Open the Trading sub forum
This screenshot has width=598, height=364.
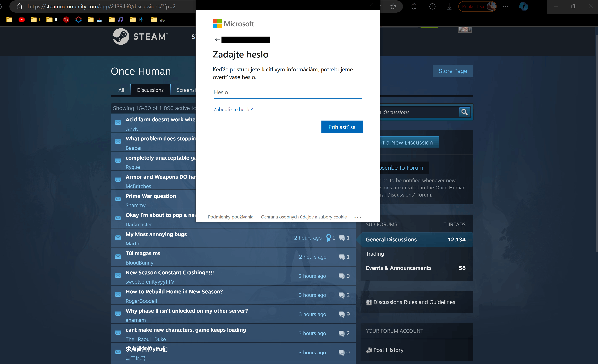[x=375, y=254]
